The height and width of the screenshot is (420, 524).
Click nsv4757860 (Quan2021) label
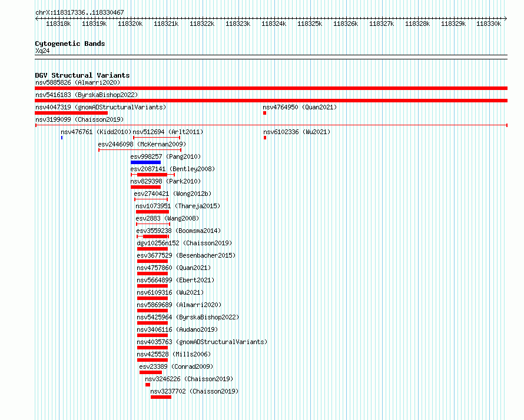tap(174, 268)
